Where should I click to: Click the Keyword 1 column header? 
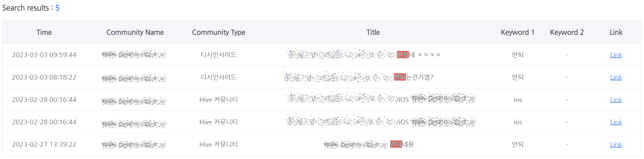tap(517, 32)
